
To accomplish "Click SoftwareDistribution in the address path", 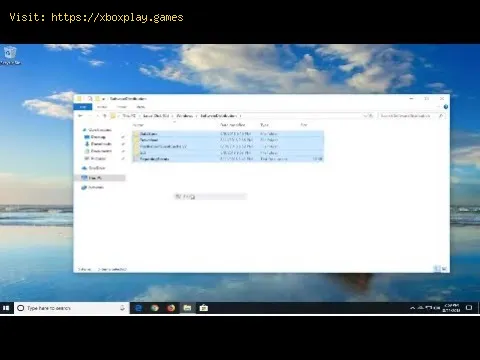I will pyautogui.click(x=218, y=116).
